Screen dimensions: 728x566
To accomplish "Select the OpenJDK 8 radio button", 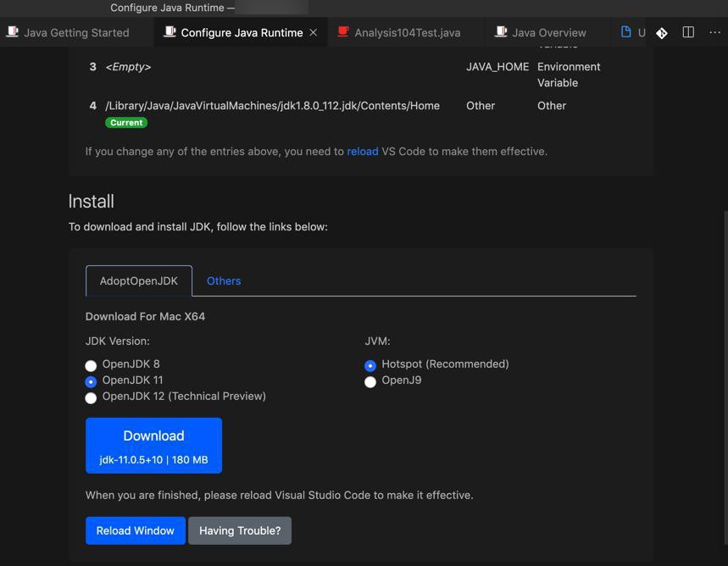I will (x=91, y=365).
